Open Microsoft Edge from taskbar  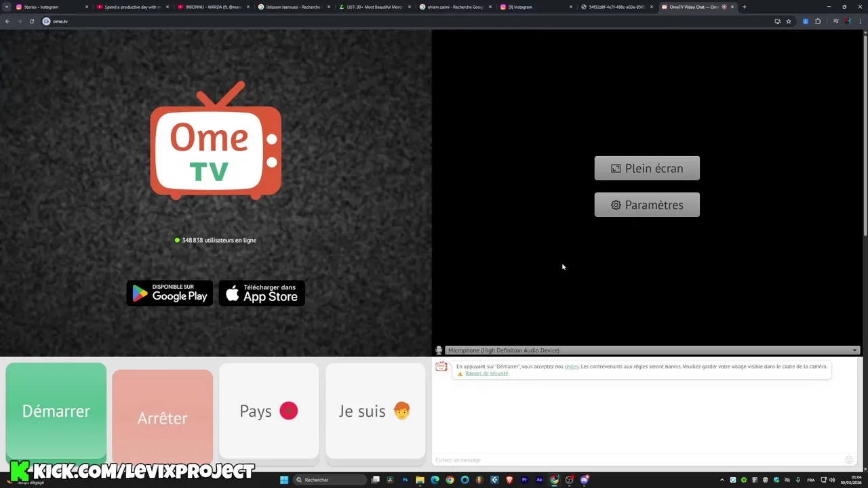pyautogui.click(x=435, y=480)
